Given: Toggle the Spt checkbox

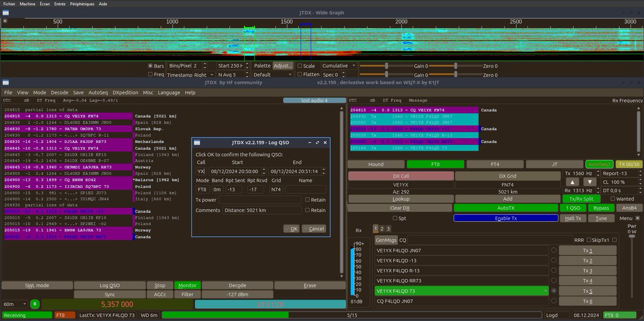Looking at the screenshot, I should [x=396, y=218].
